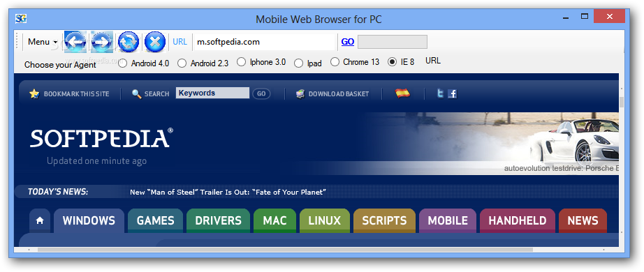
Task: Click the blue Back arrow button
Action: (x=75, y=42)
